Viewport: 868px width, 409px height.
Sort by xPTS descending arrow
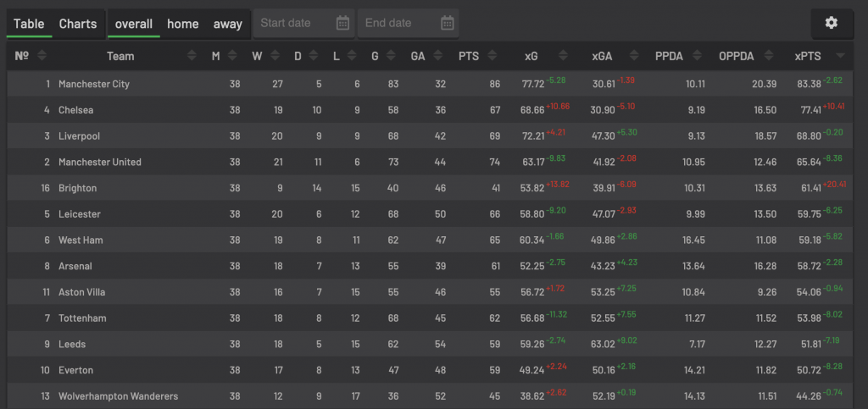840,56
